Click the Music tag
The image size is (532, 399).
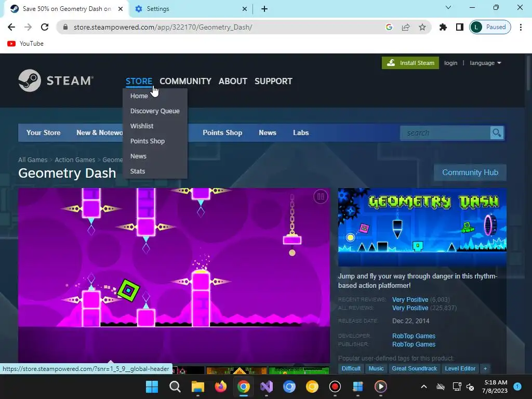376,368
